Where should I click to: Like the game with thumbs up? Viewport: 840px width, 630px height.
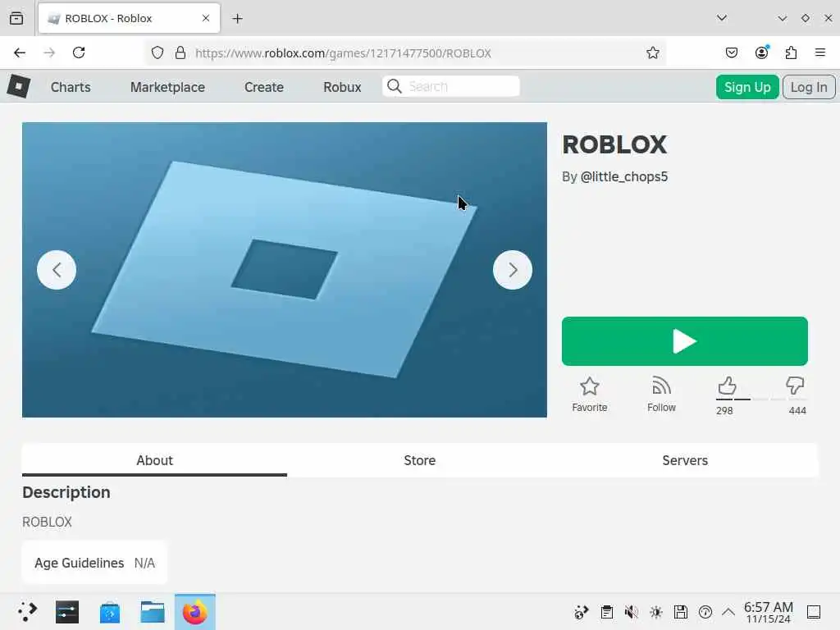coord(727,386)
